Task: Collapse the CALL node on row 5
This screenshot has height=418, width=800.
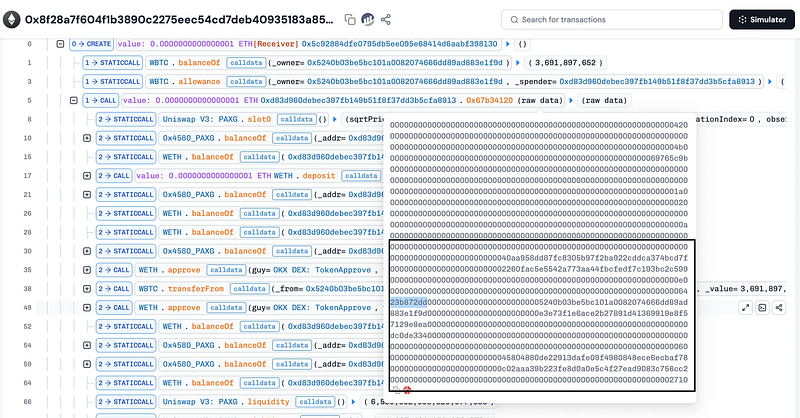Action: (75, 100)
